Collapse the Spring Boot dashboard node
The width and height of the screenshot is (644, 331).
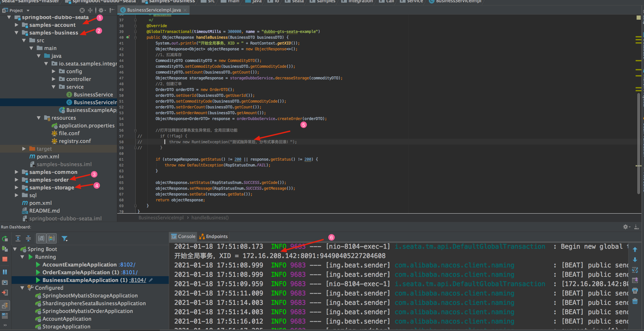(15, 249)
